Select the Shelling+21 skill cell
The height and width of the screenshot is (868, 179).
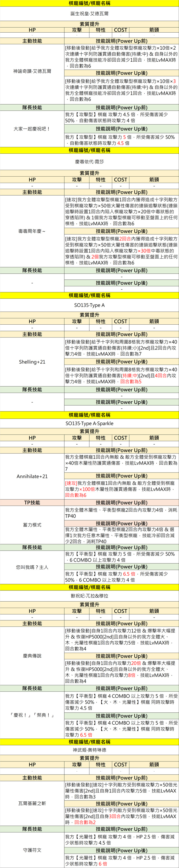32,362
